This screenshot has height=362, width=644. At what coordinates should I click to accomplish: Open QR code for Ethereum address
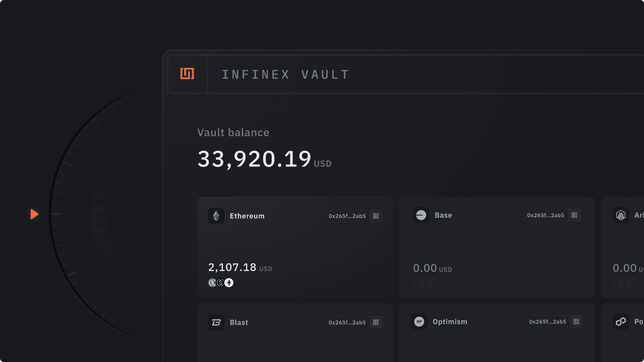pos(376,216)
